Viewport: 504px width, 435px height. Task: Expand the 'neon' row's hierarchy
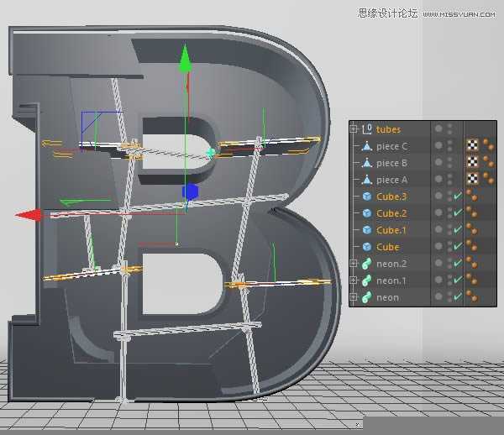point(354,296)
